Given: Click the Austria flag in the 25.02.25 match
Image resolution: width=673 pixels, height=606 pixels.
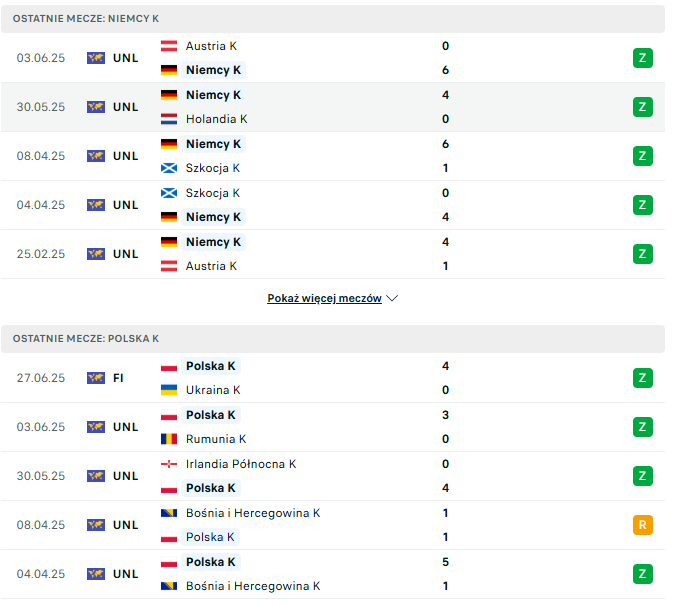Looking at the screenshot, I should (169, 266).
